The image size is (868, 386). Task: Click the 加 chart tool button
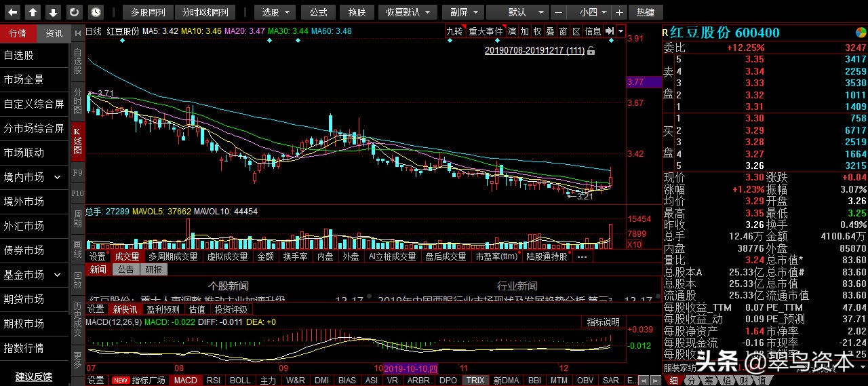pyautogui.click(x=525, y=31)
